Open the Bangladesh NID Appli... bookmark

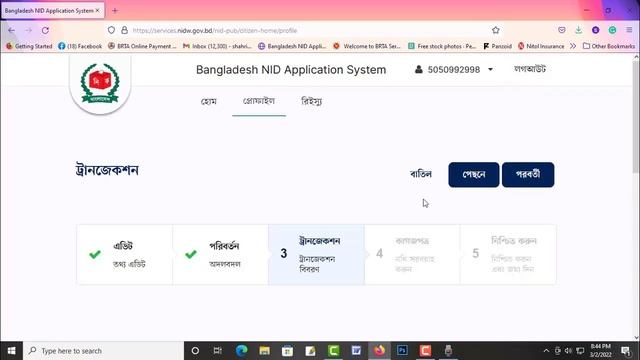point(292,46)
